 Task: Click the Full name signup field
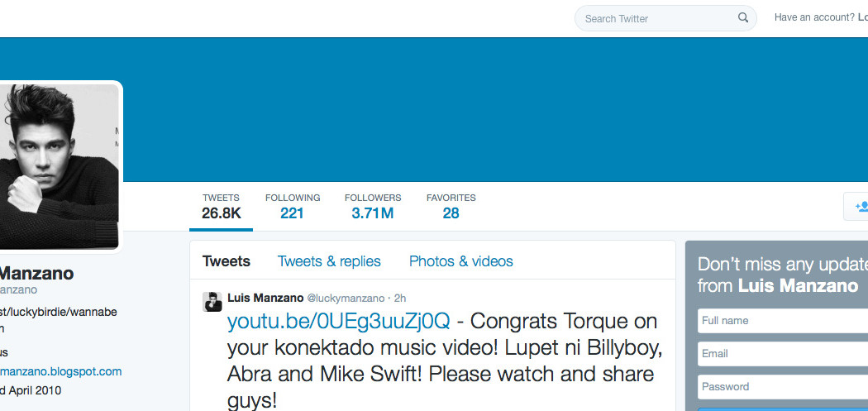click(x=783, y=321)
